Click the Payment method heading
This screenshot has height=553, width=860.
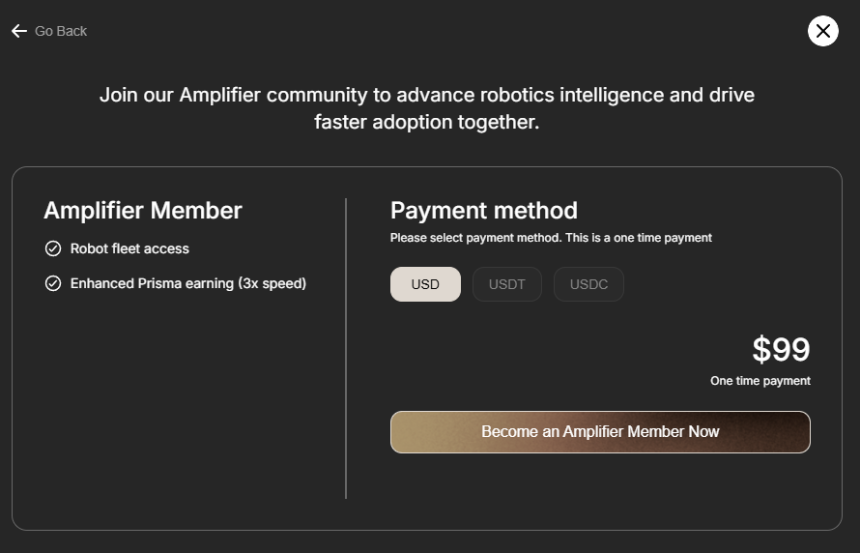(x=483, y=210)
